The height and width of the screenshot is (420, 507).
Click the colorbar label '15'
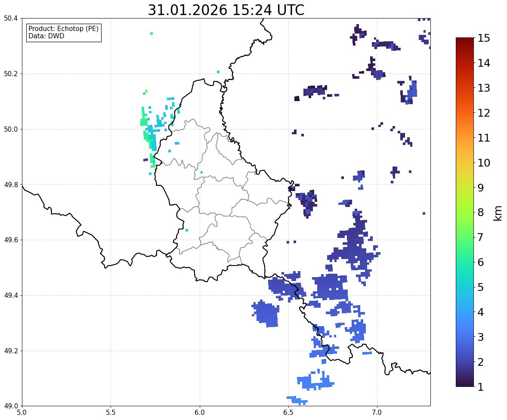pos(484,38)
